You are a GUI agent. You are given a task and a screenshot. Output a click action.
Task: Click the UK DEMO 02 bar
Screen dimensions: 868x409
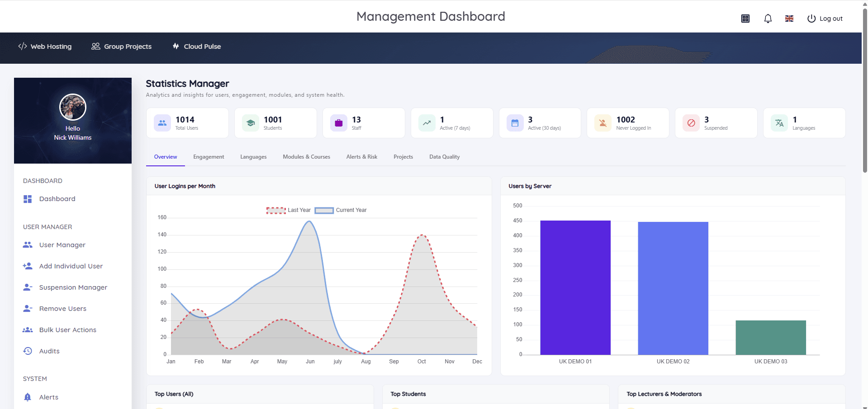click(x=673, y=288)
